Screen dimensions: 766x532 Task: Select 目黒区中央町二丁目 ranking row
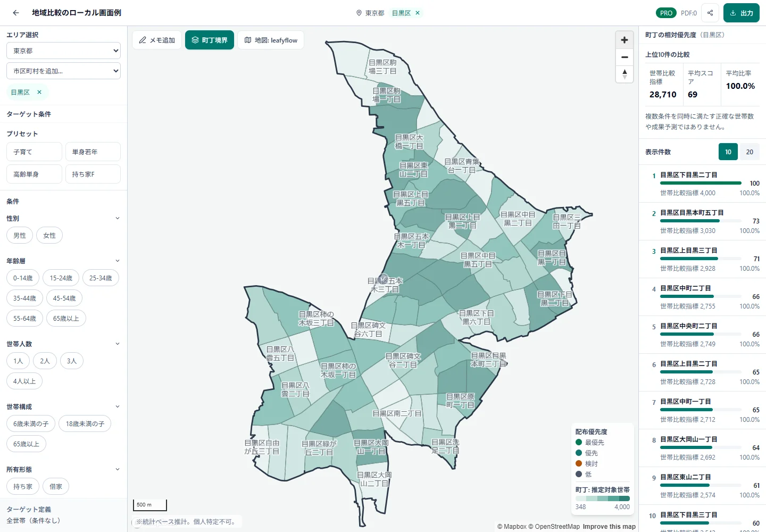(702, 335)
